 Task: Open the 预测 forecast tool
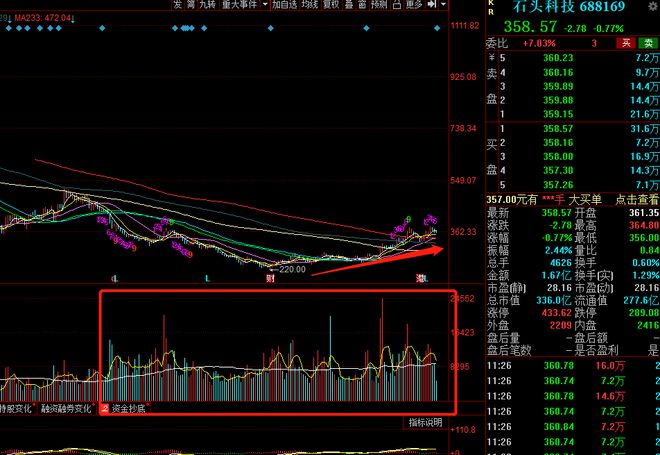pyautogui.click(x=379, y=4)
